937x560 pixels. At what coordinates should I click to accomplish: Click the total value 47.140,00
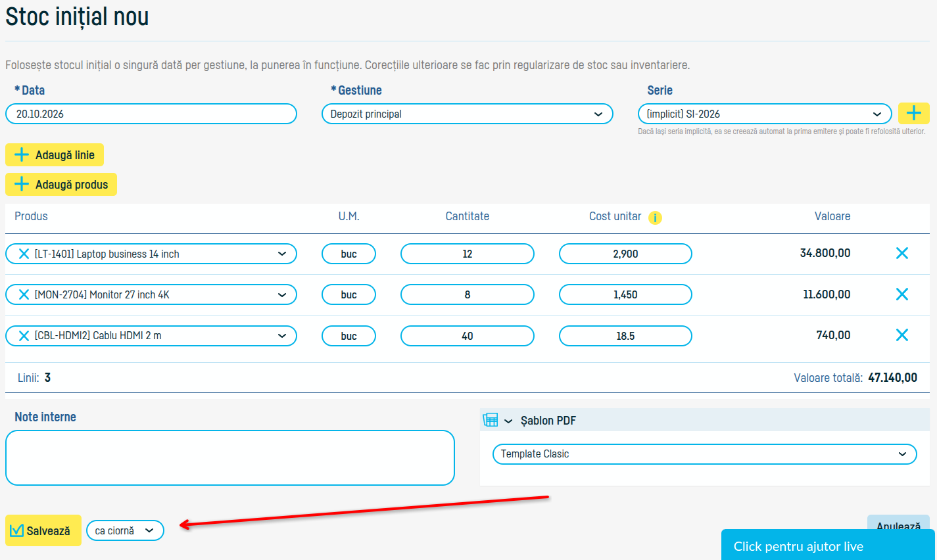click(892, 378)
